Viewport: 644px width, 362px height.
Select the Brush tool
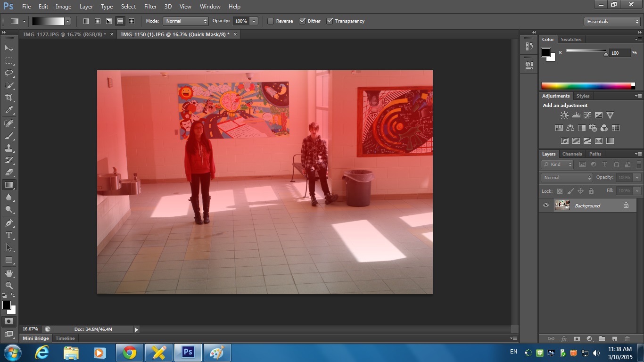(x=9, y=136)
